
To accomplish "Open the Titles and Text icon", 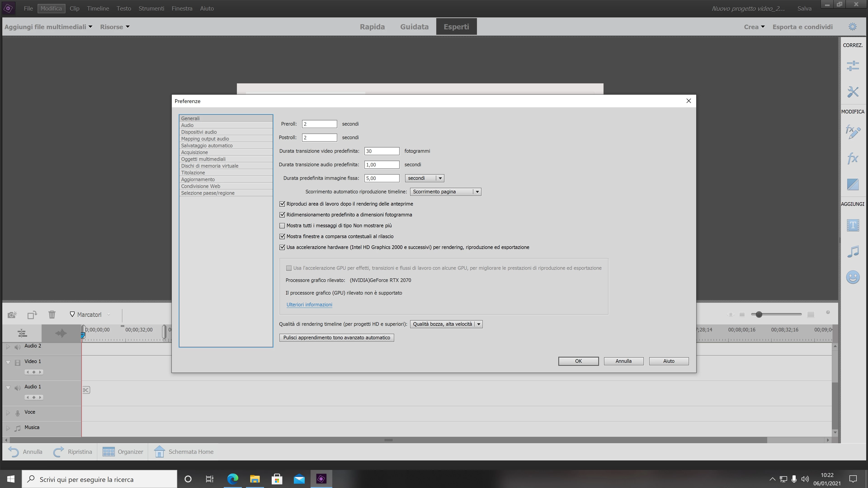I will (x=852, y=225).
